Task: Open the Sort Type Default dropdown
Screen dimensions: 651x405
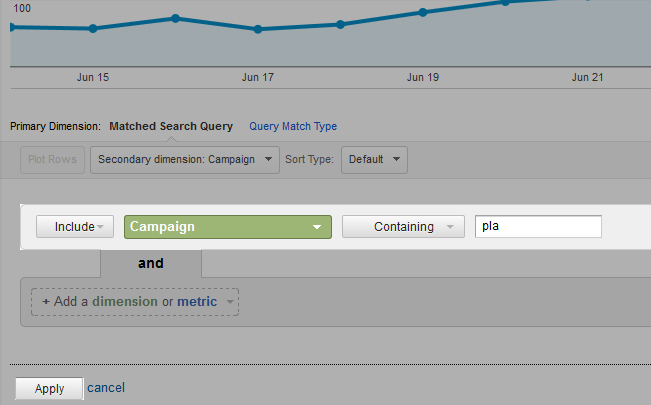Action: point(374,159)
